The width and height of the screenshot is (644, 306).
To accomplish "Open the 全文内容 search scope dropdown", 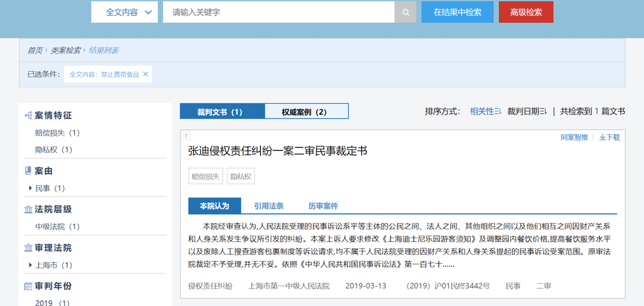I will (124, 12).
